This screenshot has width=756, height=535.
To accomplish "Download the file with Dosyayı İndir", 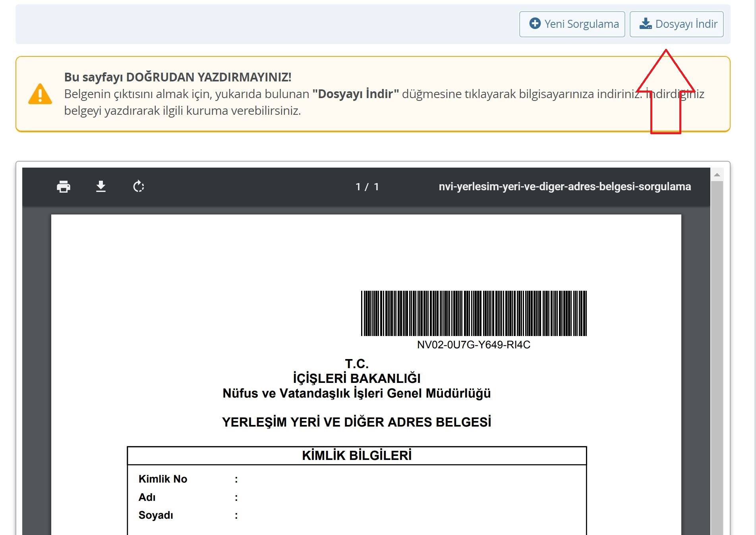I will click(x=677, y=24).
